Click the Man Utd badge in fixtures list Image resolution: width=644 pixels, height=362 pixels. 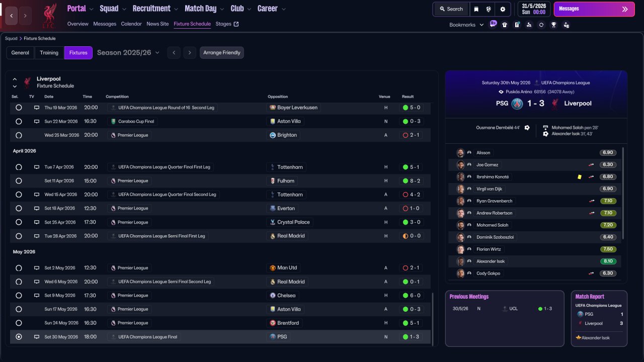(273, 268)
